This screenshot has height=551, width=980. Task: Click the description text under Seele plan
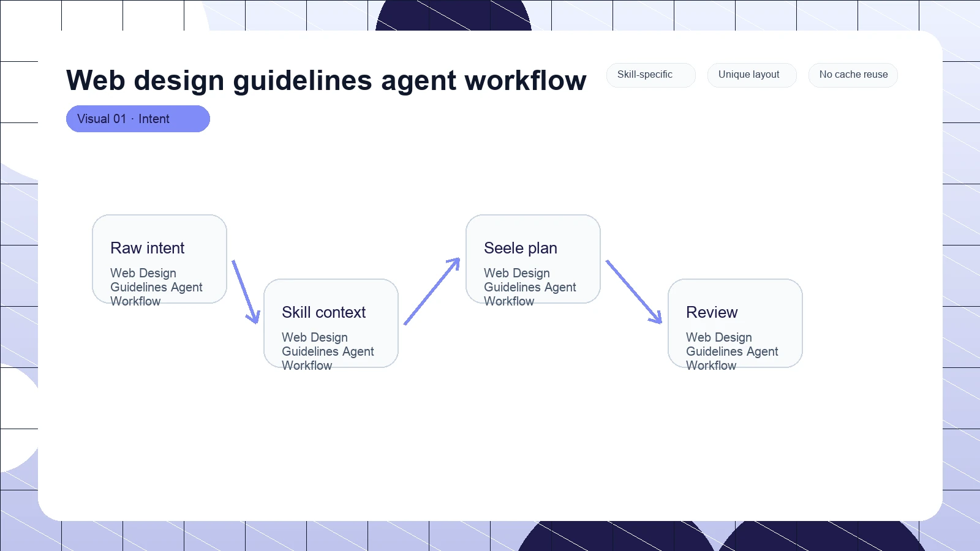[x=530, y=287]
